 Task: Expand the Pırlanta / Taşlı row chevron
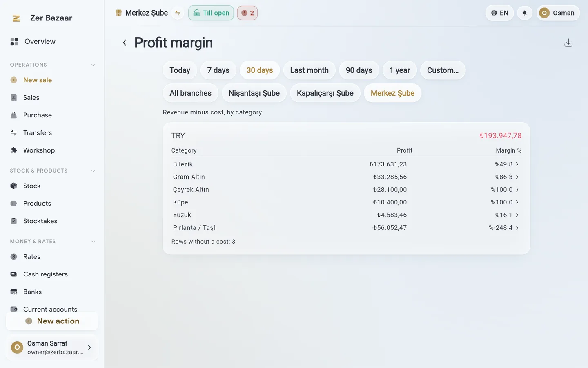point(517,228)
